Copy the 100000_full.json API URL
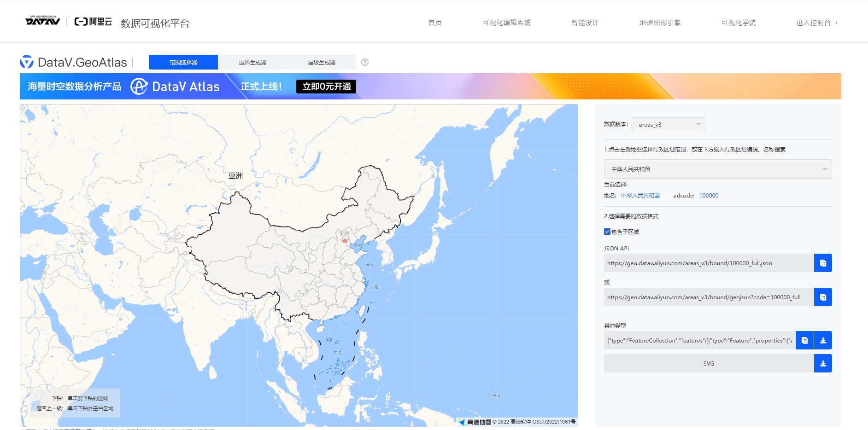Screen dimensions: 868x430 (x=823, y=263)
